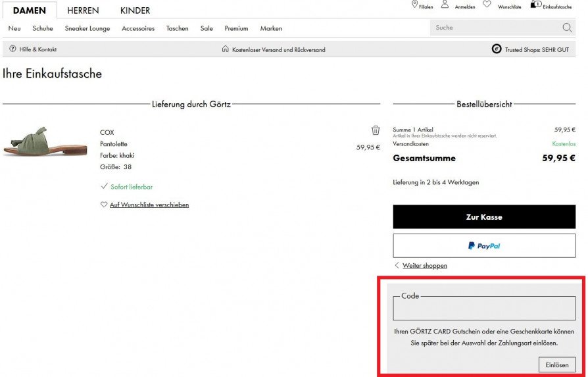588x377 pixels.
Task: Pay with the PayPal button
Action: click(x=484, y=245)
